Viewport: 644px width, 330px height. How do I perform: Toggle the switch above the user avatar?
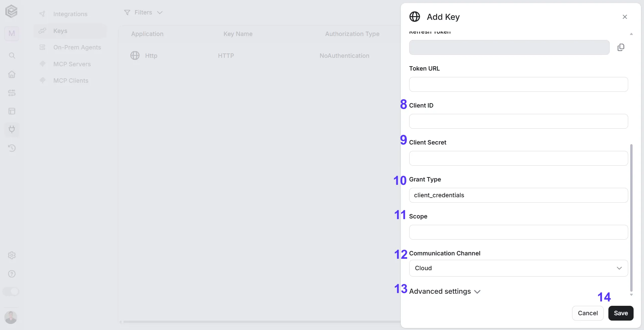pyautogui.click(x=11, y=291)
